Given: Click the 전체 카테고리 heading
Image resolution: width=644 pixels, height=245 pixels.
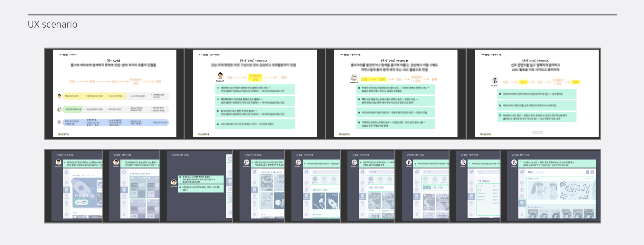Looking at the screenshot, I should click(484, 181).
